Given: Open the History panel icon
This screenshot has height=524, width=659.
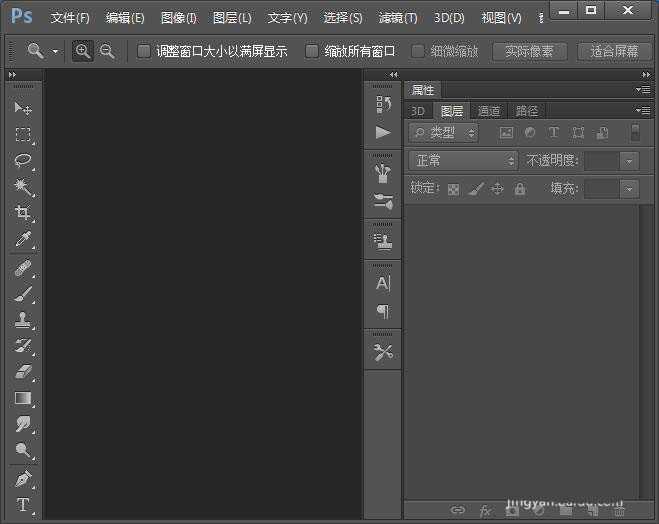Looking at the screenshot, I should (x=383, y=104).
